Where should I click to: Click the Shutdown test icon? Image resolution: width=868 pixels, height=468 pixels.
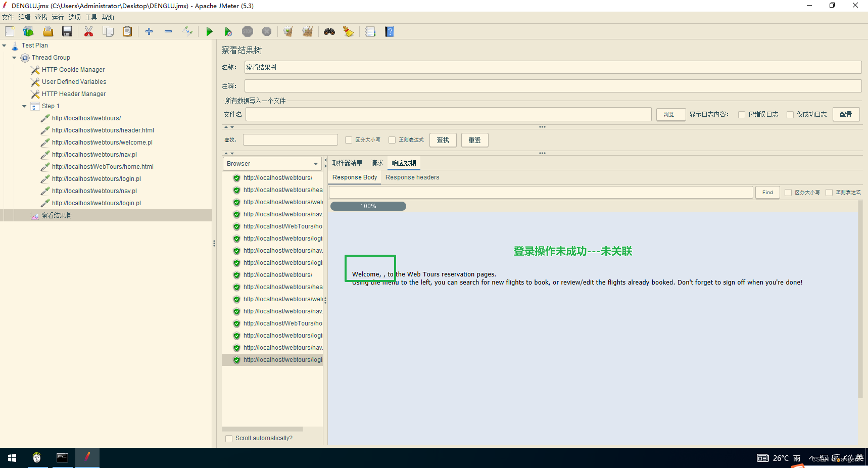click(267, 31)
